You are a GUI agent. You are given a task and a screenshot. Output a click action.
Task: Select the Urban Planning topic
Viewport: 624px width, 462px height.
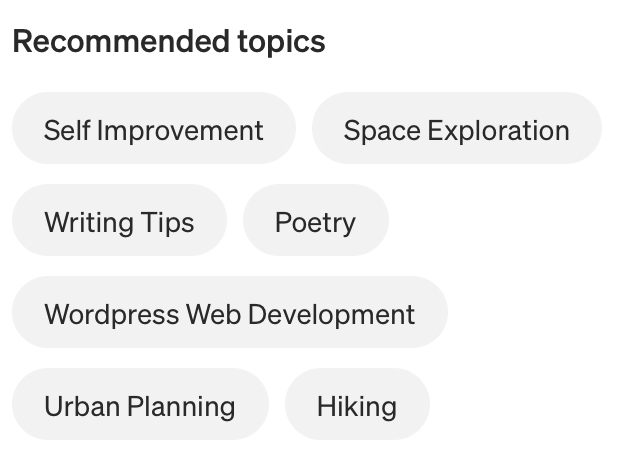point(140,406)
